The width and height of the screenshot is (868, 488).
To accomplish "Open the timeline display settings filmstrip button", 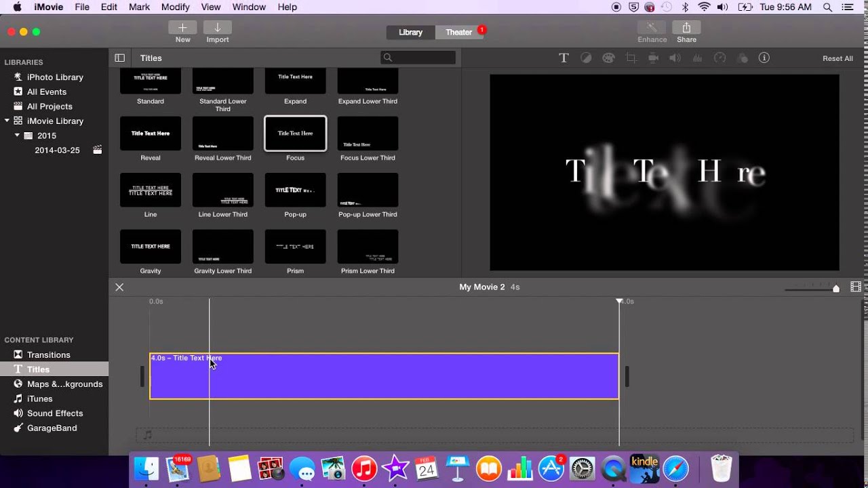I will pos(856,287).
